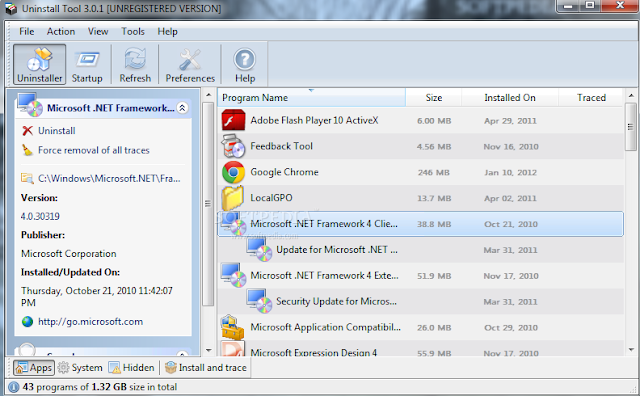Click the Uninstall Tool title bar icon

11,8
